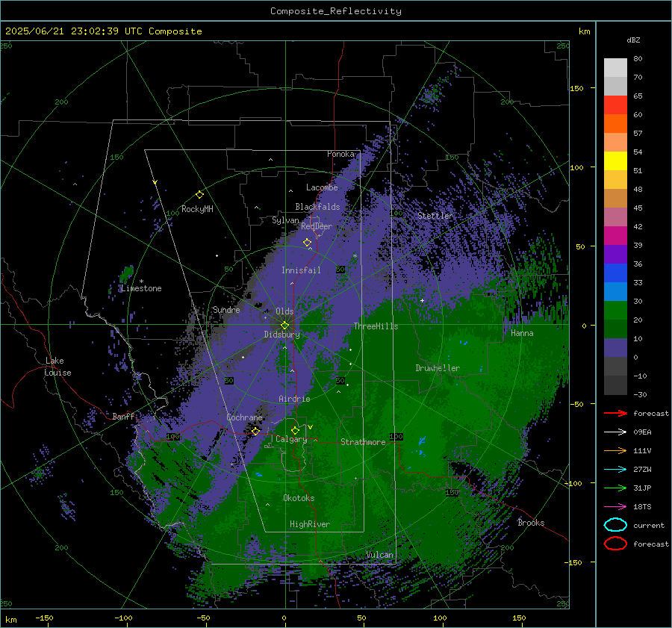672x628 pixels.
Task: Click the slate-blue swatch between 10 and 0
Action: [615, 348]
